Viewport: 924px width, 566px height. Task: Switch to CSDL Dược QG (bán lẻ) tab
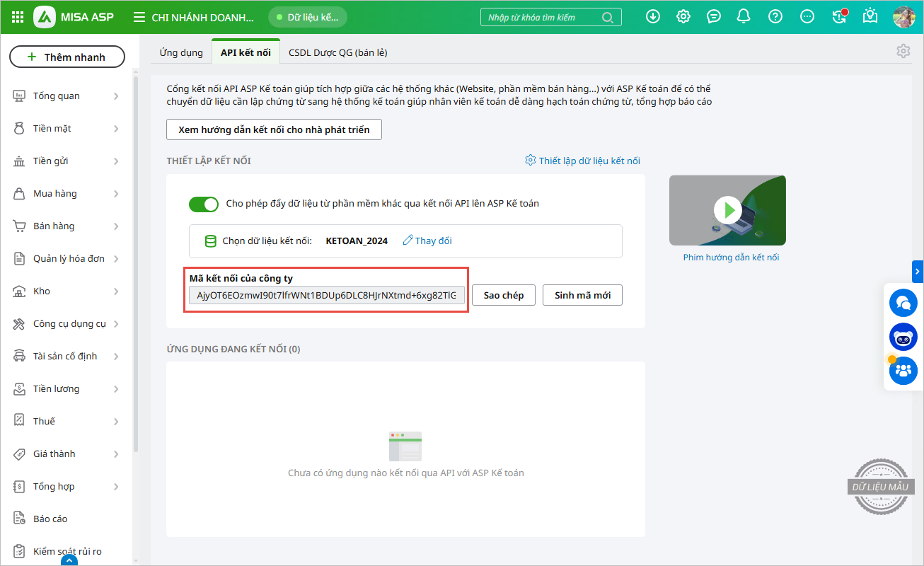[x=337, y=52]
